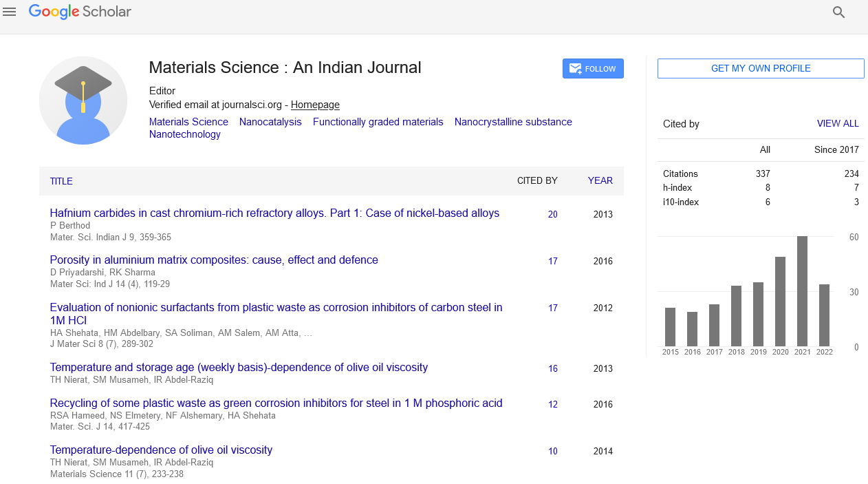Click the 'Cited by' heading
868x484 pixels.
click(681, 124)
